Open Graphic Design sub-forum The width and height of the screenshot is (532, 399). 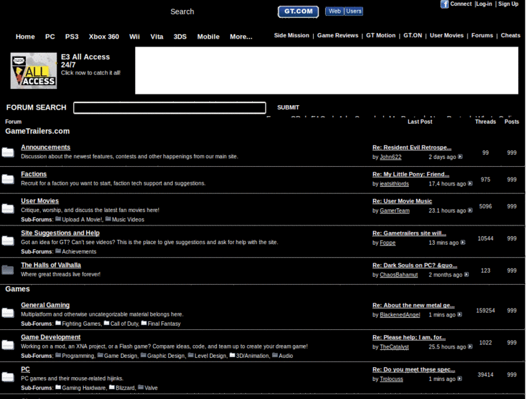click(x=166, y=356)
